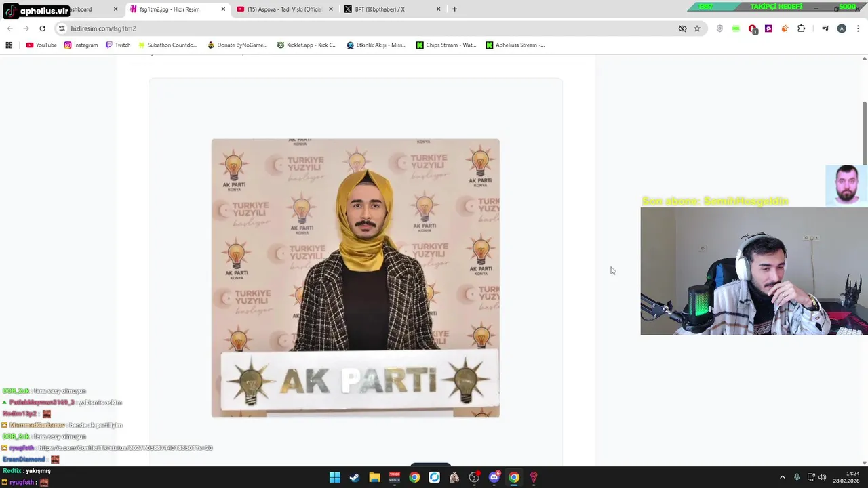
Task: Open Steam from the taskbar
Action: pyautogui.click(x=354, y=477)
